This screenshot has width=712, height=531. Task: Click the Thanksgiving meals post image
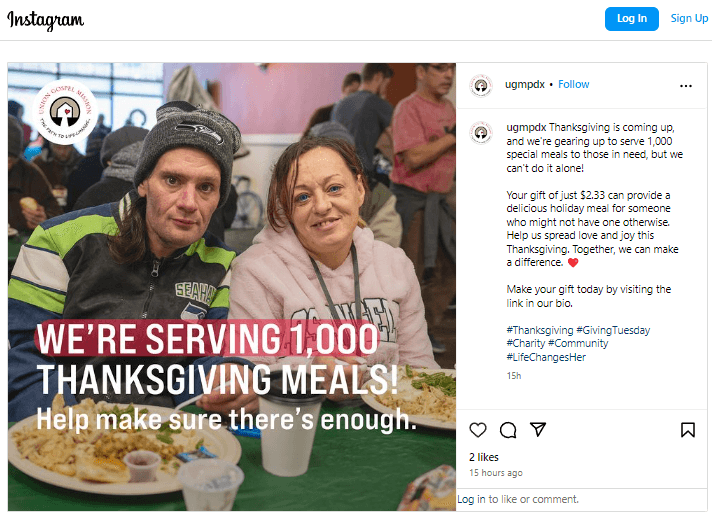[232, 287]
